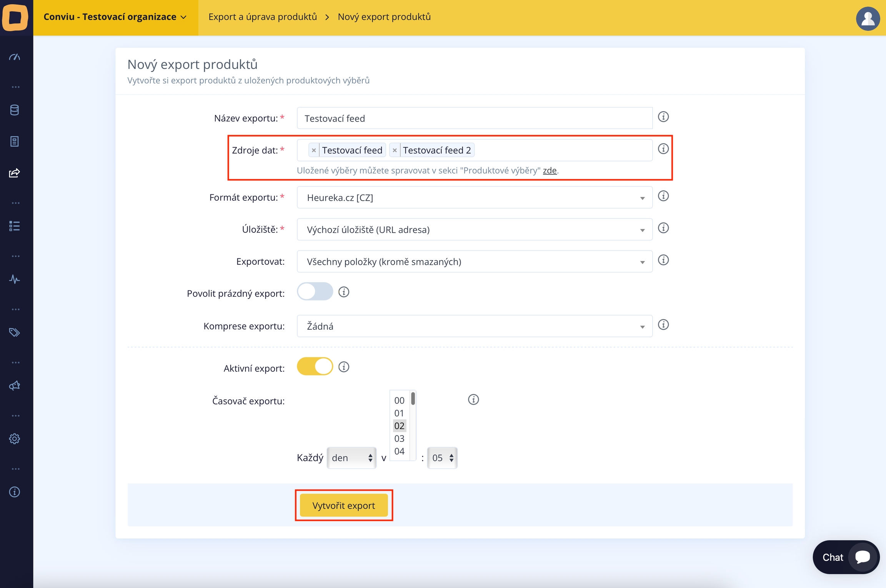
Task: Click info icon next to Název exportu
Action: click(663, 117)
